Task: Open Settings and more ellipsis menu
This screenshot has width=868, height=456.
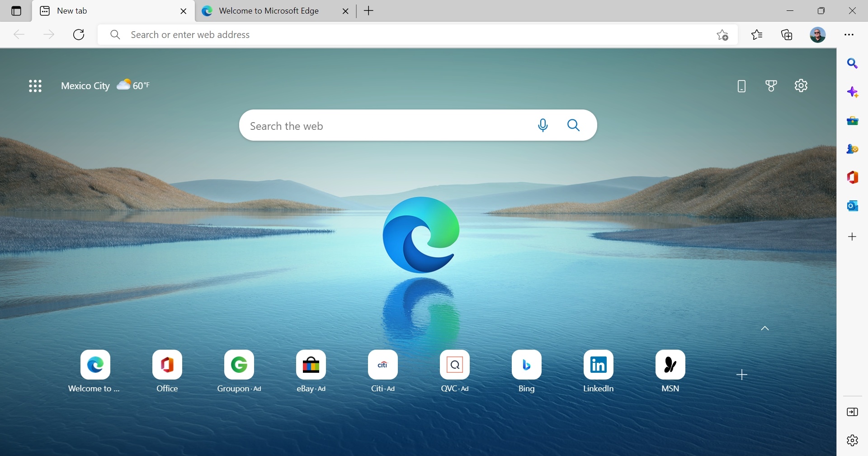Action: coord(849,35)
